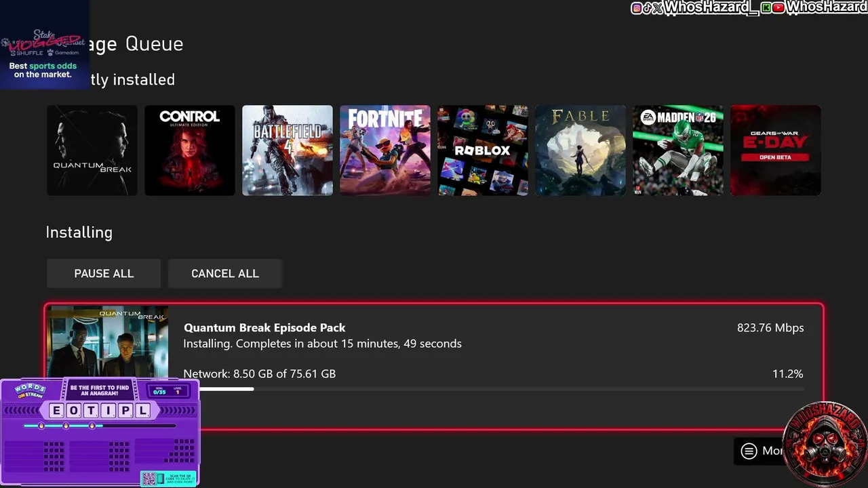Click the Words on Stream logo
Screen dimensions: 868x488
point(30,390)
